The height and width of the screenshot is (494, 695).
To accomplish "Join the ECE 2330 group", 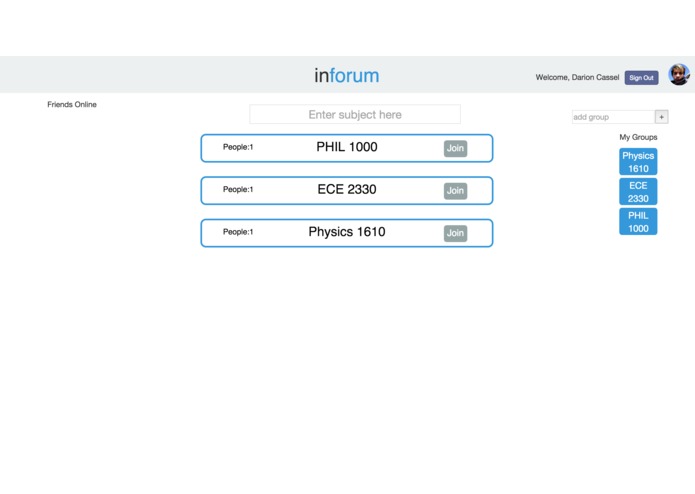I will [x=455, y=191].
